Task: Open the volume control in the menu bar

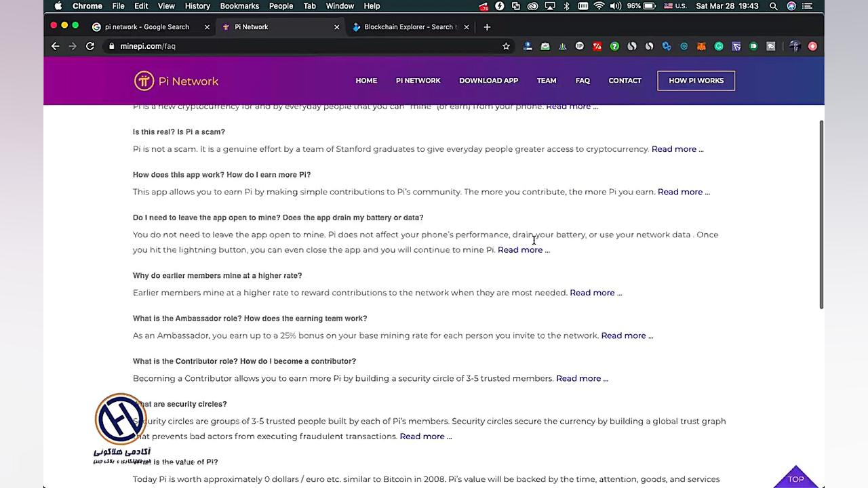Action: 615,6
